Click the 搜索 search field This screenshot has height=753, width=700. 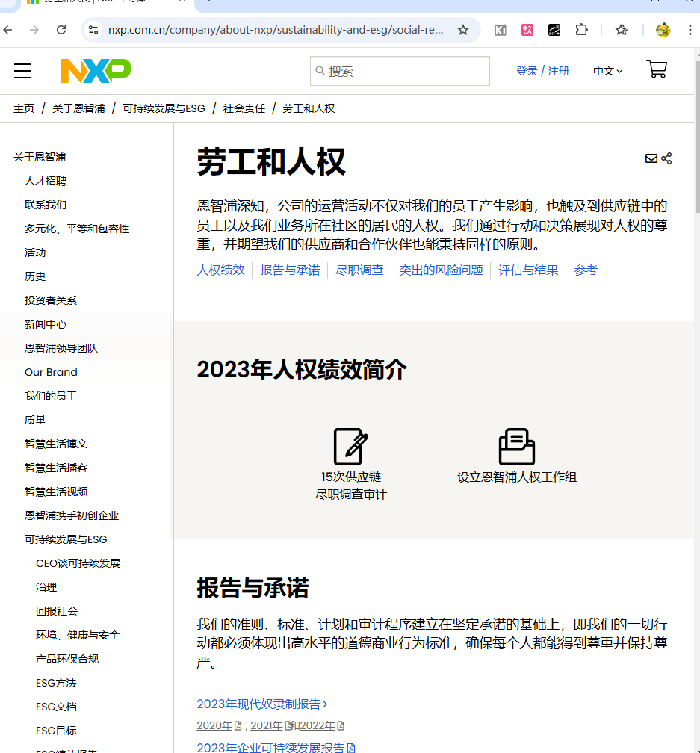(x=400, y=71)
